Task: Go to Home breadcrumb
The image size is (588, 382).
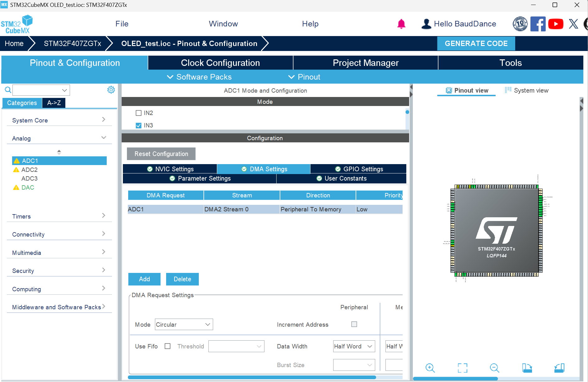Action: point(14,44)
